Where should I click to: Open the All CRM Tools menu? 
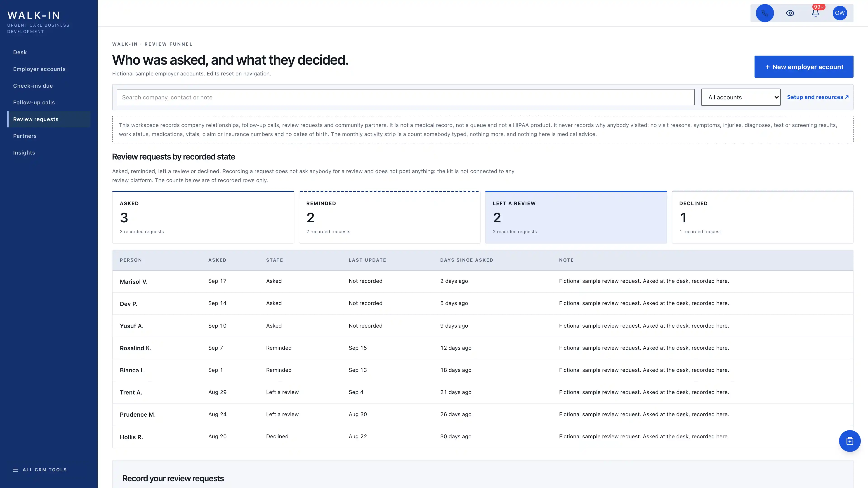(40, 469)
